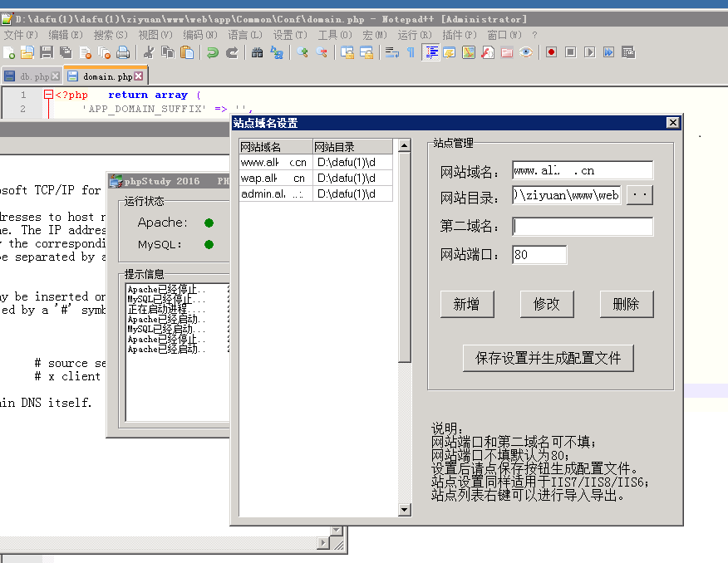Open the 语言(L) menu
Image resolution: width=728 pixels, height=563 pixels.
245,35
